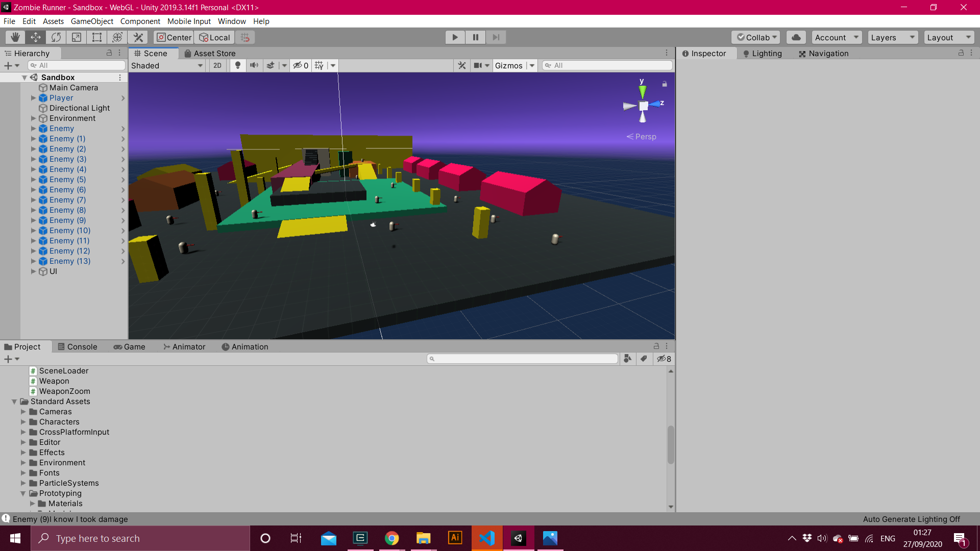Open the Layers dropdown
This screenshot has width=980, height=551.
(892, 37)
